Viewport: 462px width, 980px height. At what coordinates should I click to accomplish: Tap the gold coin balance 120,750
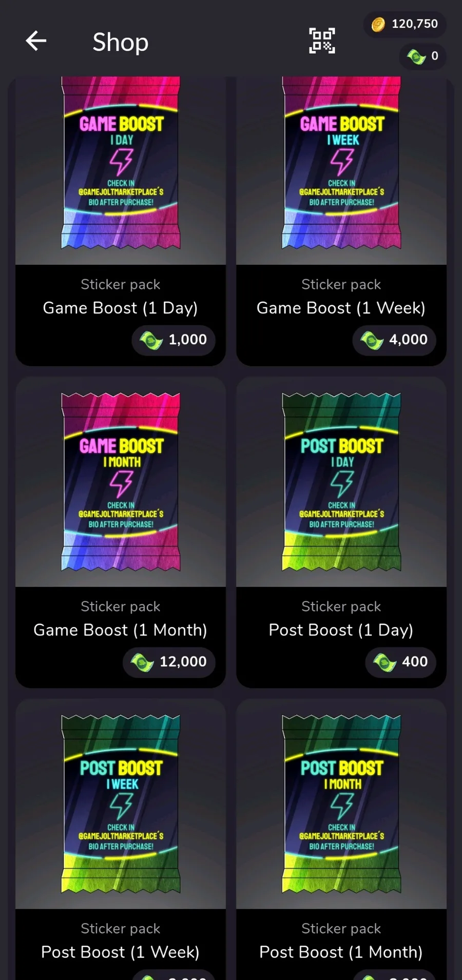[x=405, y=24]
